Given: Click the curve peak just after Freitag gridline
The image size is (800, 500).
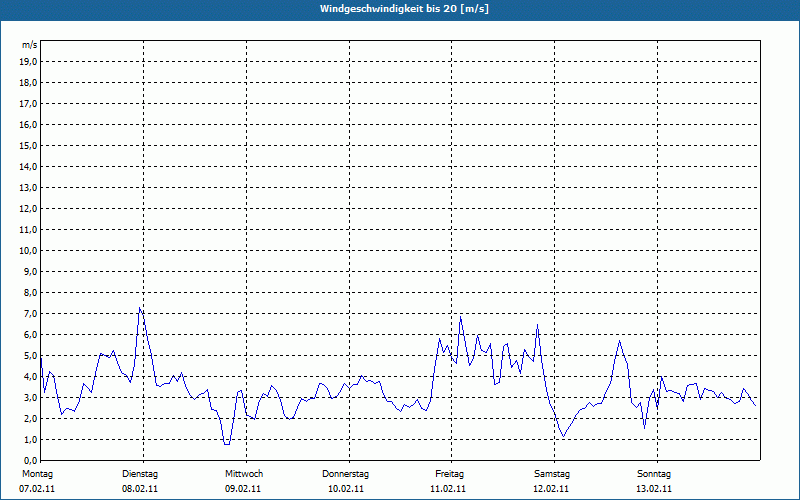Looking at the screenshot, I should tap(461, 317).
